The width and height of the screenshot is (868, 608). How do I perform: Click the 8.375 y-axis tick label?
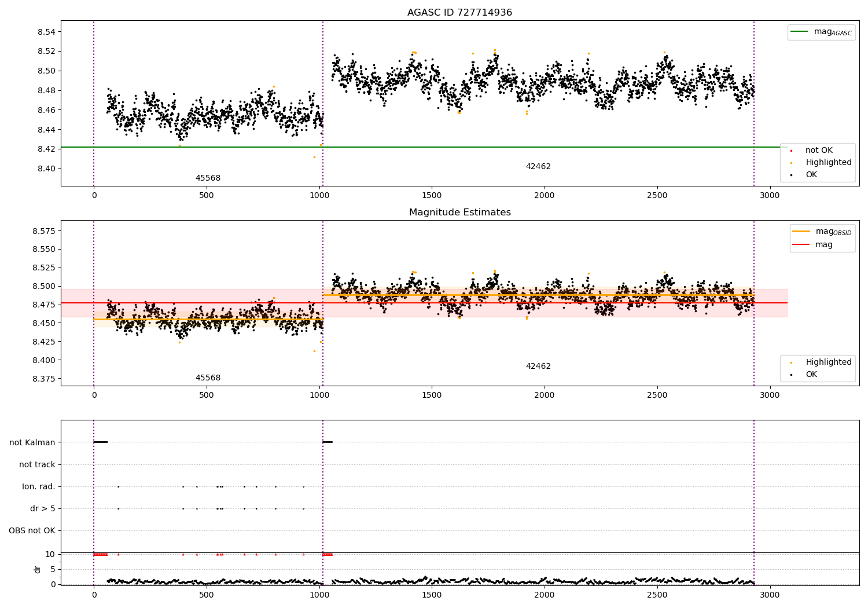44,379
